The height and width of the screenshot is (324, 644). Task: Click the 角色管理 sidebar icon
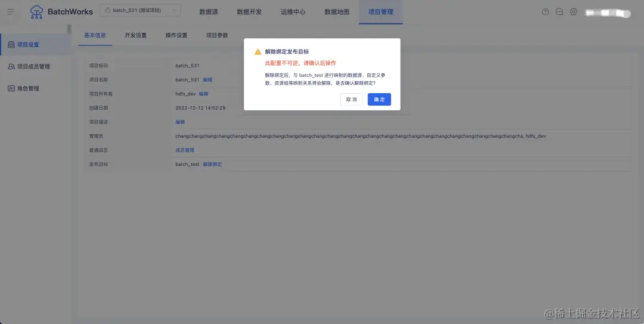11,88
